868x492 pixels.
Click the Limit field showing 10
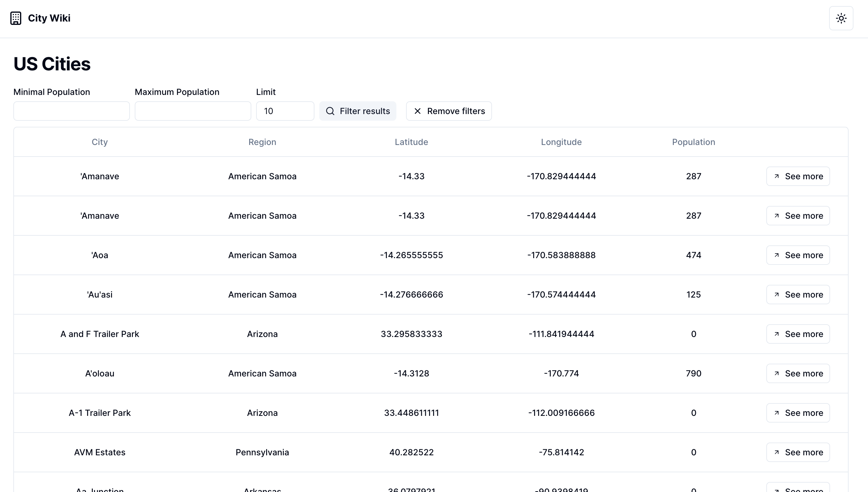[x=285, y=111]
